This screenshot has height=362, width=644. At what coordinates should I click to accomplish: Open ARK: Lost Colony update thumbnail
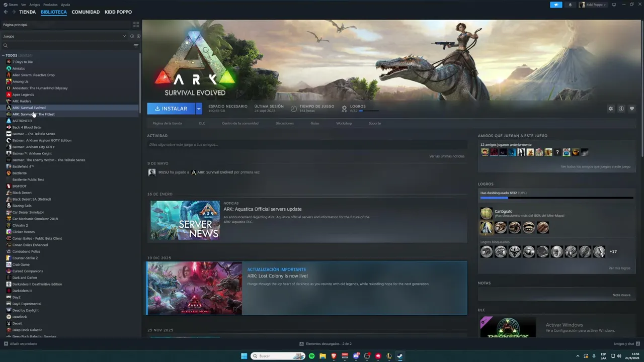(194, 288)
